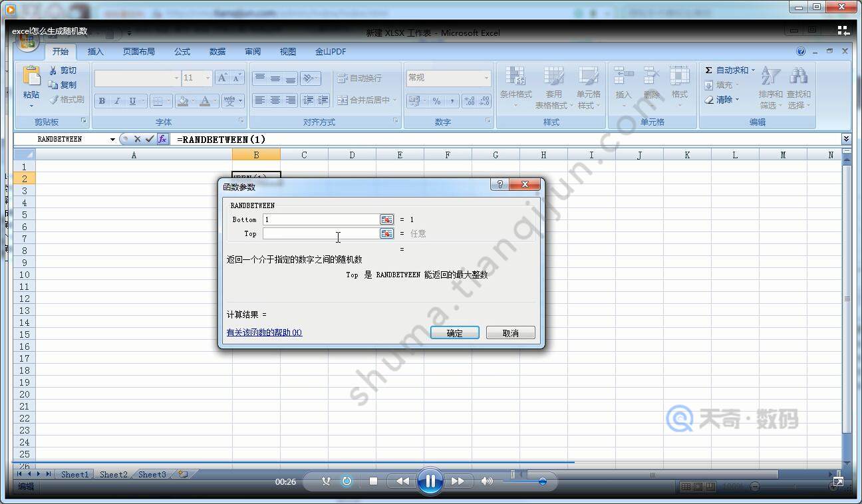Click the Increase Decimal icon
This screenshot has height=504, width=862.
[470, 101]
